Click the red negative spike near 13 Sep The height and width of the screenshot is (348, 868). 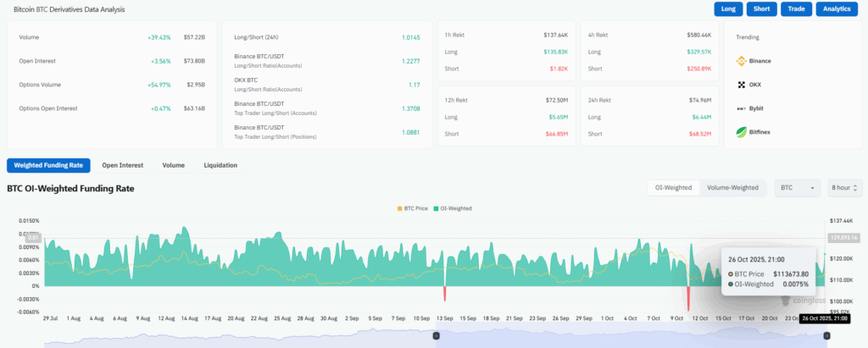tap(443, 294)
